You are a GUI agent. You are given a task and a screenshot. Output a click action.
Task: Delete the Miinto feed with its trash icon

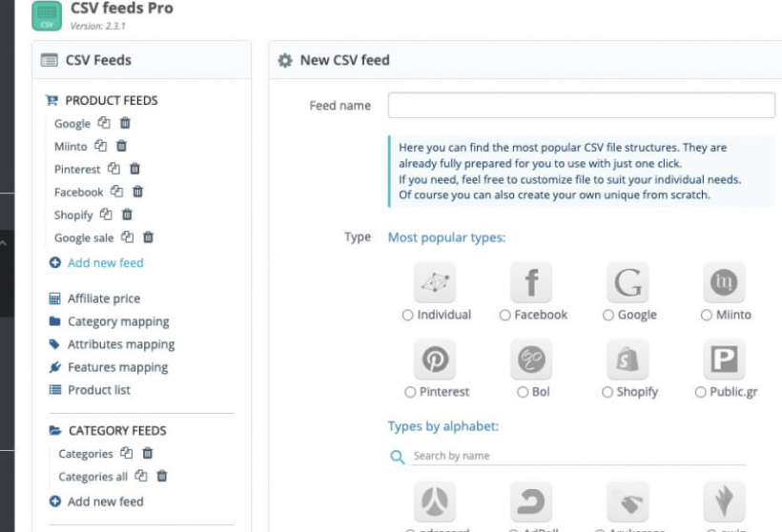pos(121,146)
